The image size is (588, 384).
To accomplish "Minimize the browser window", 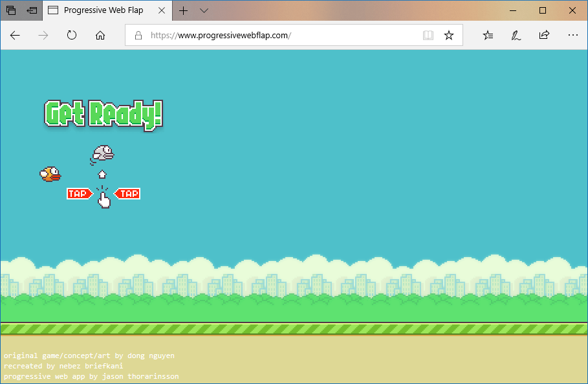I will pos(513,10).
